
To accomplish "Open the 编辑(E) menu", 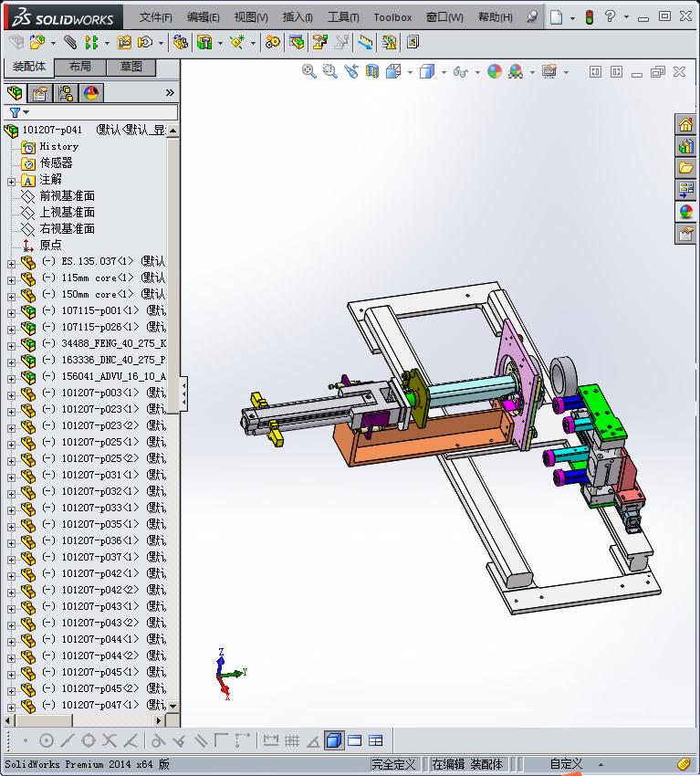I will click(203, 17).
